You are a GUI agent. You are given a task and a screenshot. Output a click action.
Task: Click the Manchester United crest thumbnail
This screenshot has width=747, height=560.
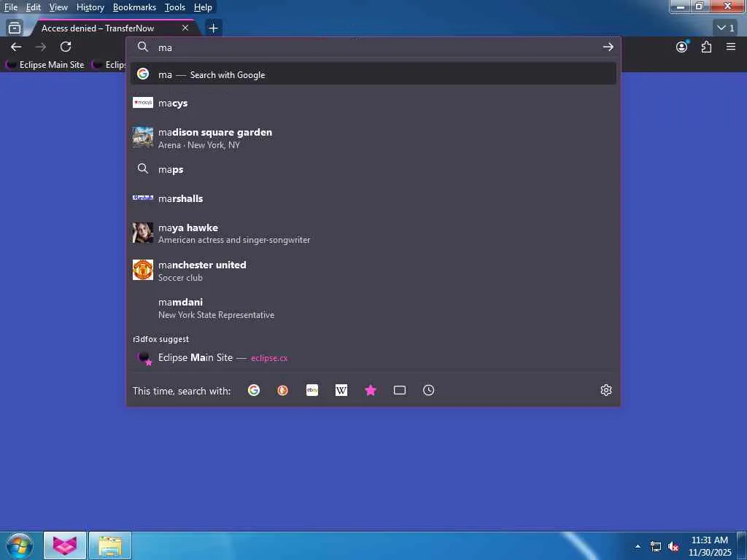[143, 270]
